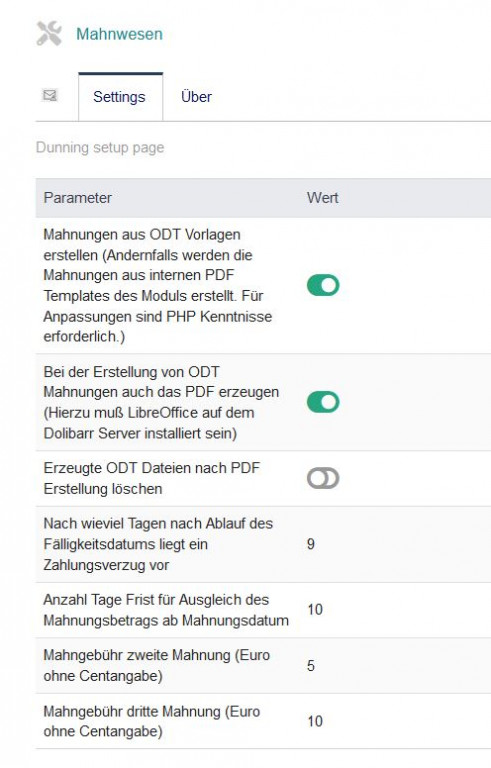Screen dimensions: 491x768
Task: Disable ODT template dunning creation toggle
Action: click(323, 285)
